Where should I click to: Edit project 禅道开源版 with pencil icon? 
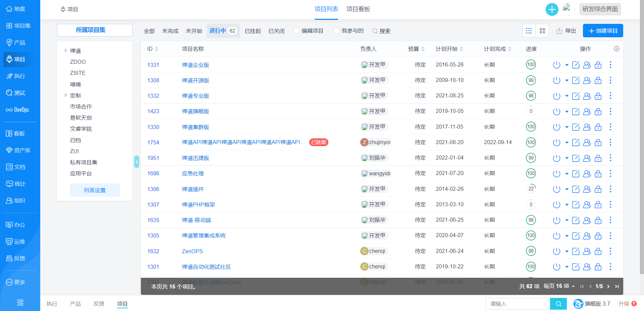pos(576,81)
